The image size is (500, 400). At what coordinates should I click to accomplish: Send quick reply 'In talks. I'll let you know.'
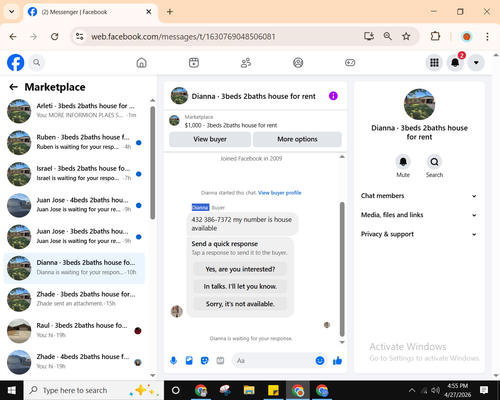tap(240, 286)
